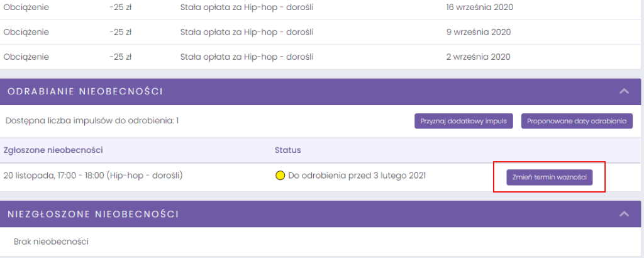Viewport: 644px width, 258px height.
Task: Click the Do odrobienia przed 3 lutego text
Action: (x=357, y=175)
